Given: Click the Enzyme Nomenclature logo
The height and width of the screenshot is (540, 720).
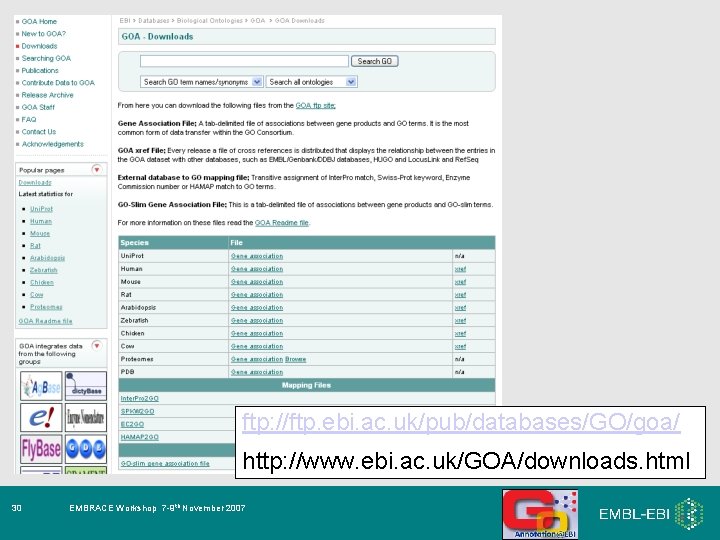Looking at the screenshot, I should tap(86, 417).
